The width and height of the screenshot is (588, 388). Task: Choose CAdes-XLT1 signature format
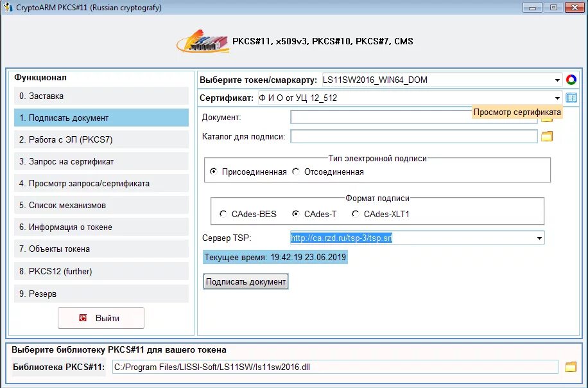[x=355, y=214]
